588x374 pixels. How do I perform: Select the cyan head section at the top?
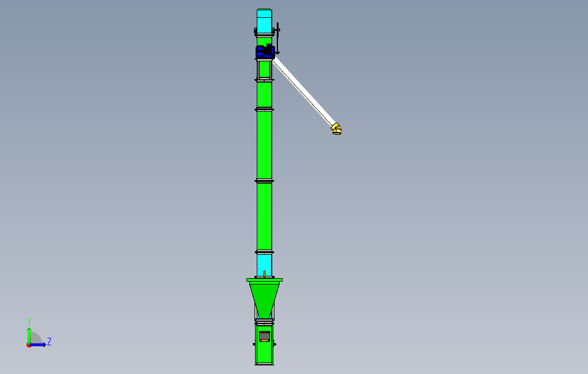pos(264,21)
